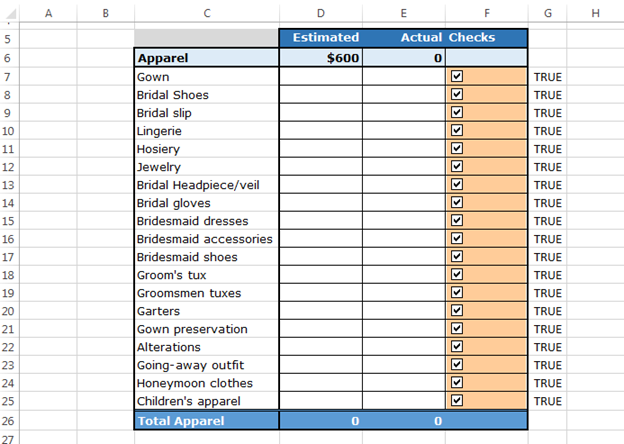This screenshot has height=444, width=624.
Task: Click the Select All corner button
Action: click(10, 13)
